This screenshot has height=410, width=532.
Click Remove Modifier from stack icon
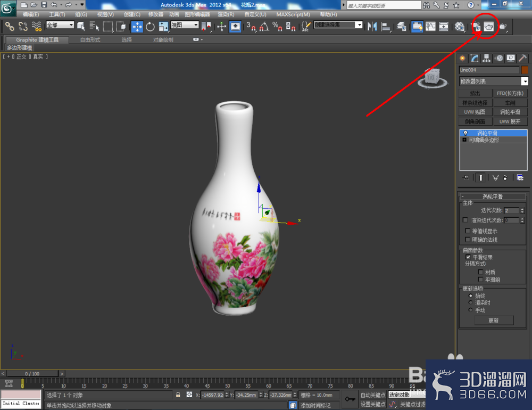click(505, 178)
